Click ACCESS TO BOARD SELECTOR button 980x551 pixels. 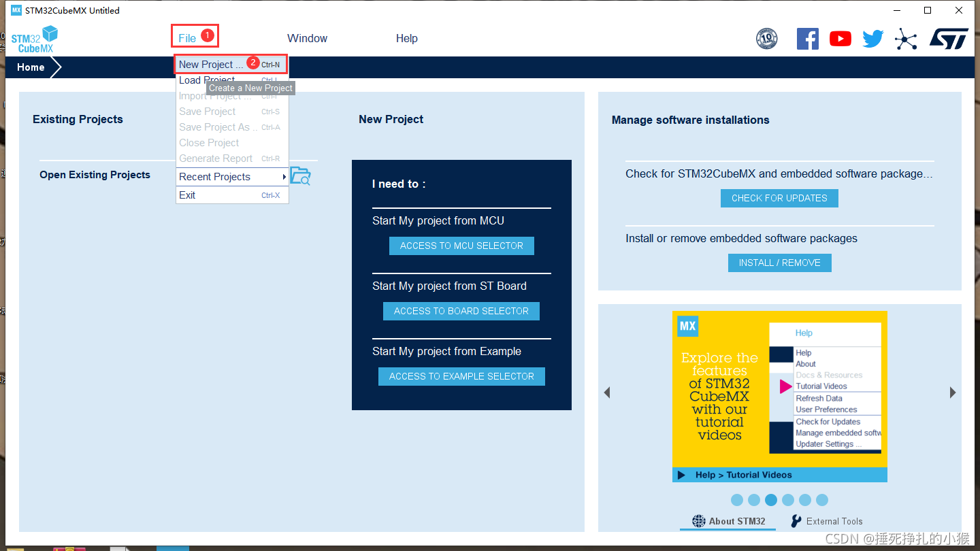tap(461, 311)
